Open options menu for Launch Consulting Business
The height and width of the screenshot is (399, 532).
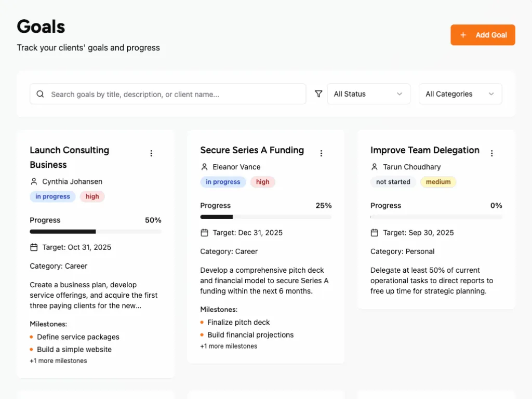point(151,153)
